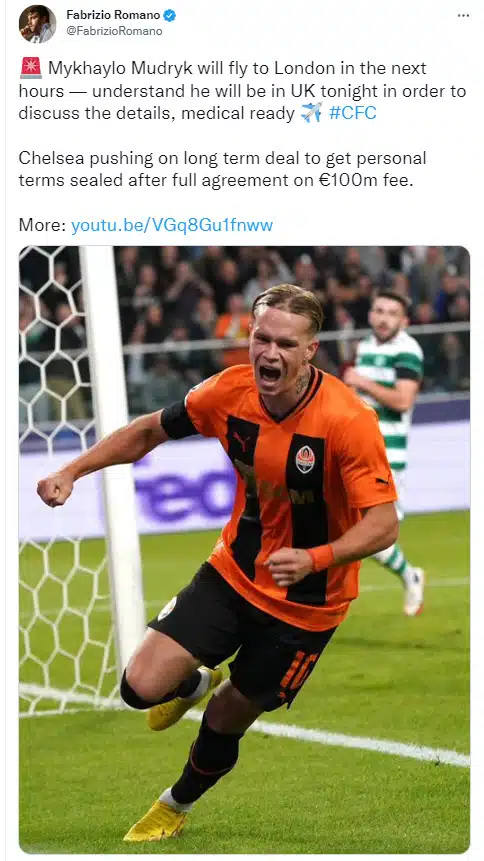484x861 pixels.
Task: Follow the youtu.be/VGq8Gu1fnww link
Action: [x=172, y=225]
